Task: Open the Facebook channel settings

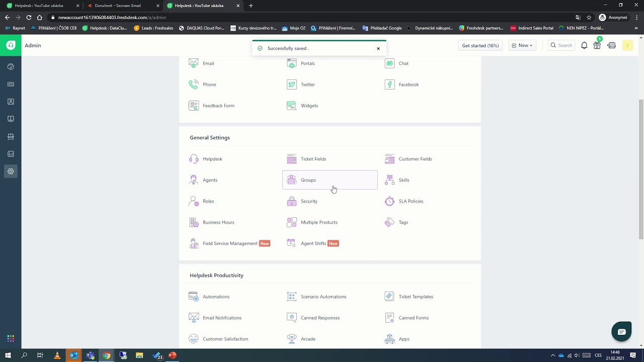Action: pos(402,84)
